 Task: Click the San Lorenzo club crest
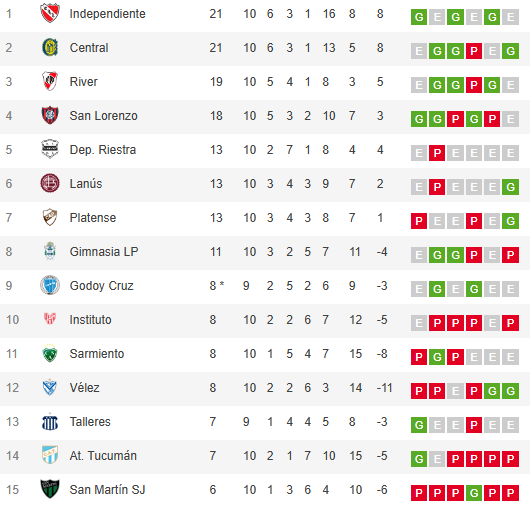click(50, 115)
